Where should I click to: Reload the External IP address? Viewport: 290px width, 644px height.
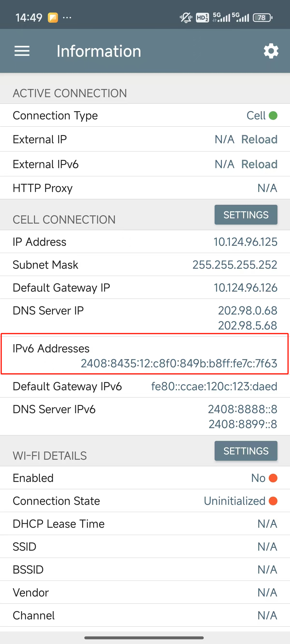[259, 139]
